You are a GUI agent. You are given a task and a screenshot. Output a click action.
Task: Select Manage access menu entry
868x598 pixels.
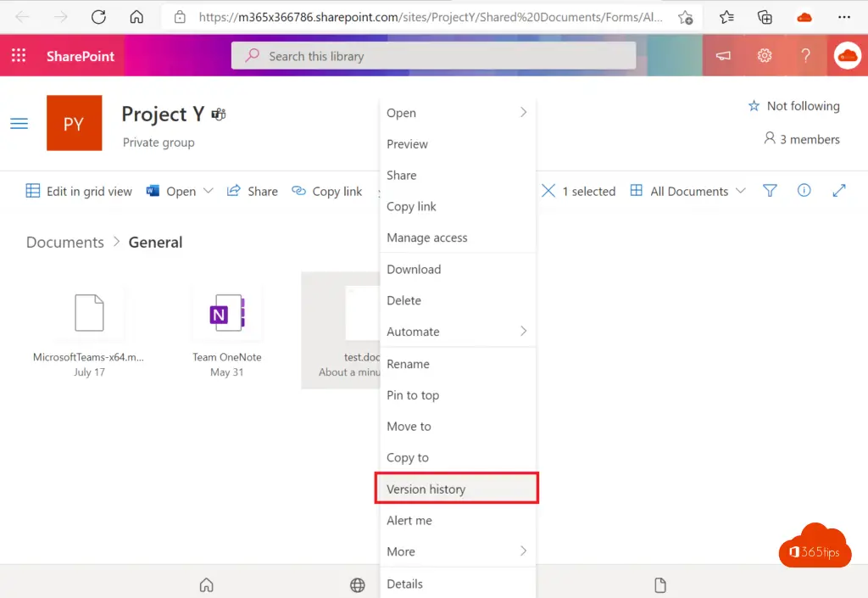point(458,238)
